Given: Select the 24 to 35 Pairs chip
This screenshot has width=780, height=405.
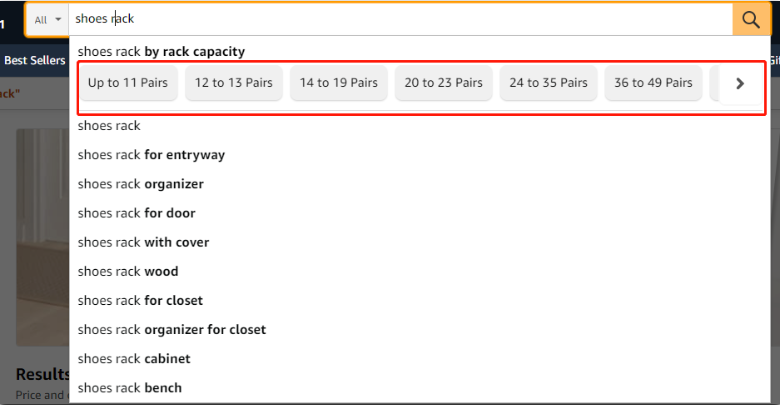Looking at the screenshot, I should tap(548, 83).
